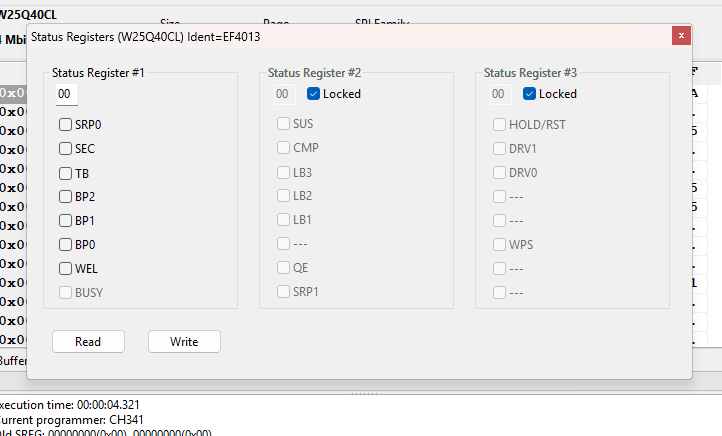Uncheck Locked for Status Register #2
The image size is (722, 436).
pyautogui.click(x=313, y=93)
